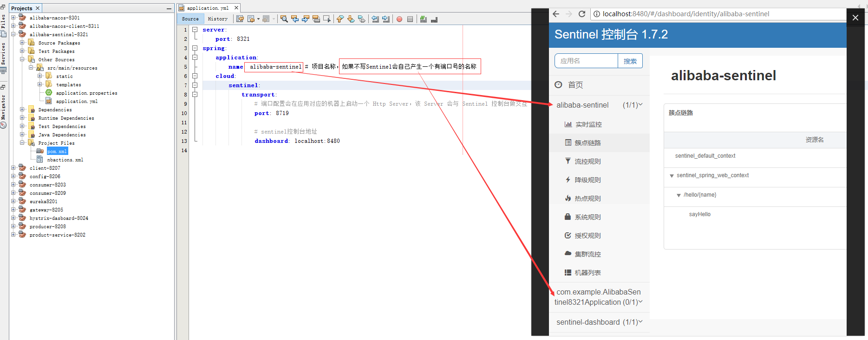868x340 pixels.
Task: Collapse Project Files tree node
Action: pyautogui.click(x=22, y=143)
